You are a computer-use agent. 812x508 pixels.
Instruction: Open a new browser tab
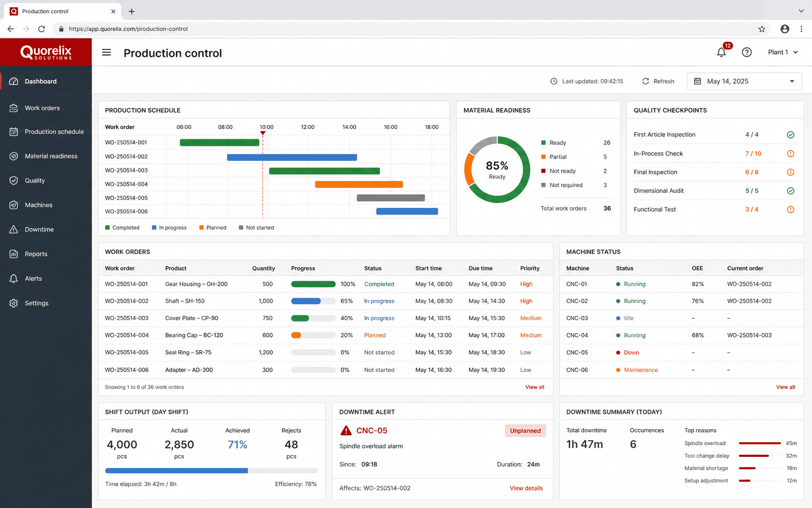(132, 11)
